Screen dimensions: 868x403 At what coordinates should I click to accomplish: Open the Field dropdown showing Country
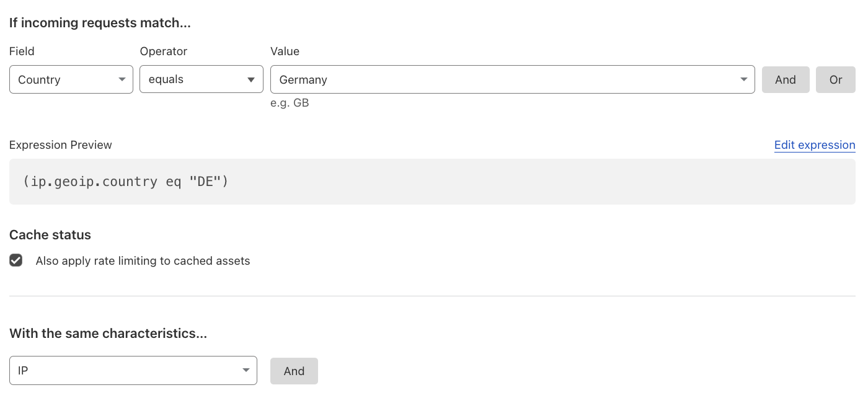tap(71, 79)
